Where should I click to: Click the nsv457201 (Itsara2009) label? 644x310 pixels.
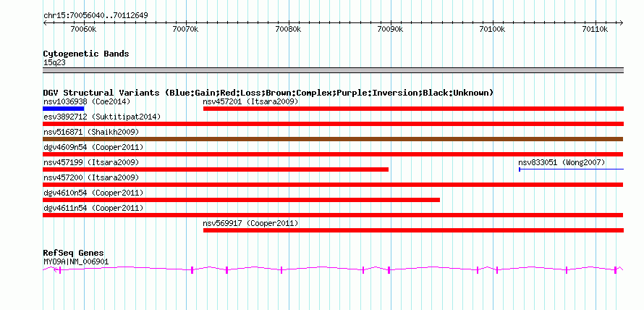[250, 101]
